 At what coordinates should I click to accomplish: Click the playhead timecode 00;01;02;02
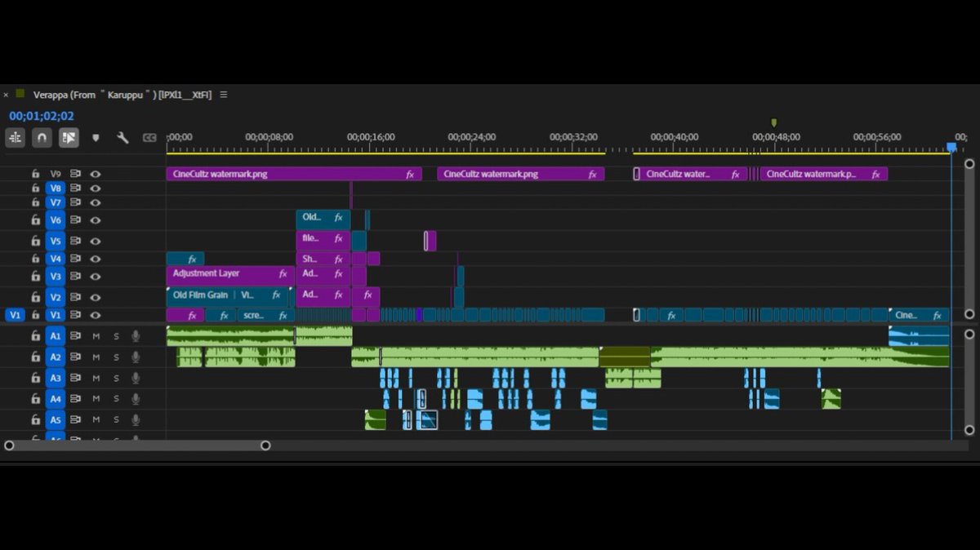42,117
